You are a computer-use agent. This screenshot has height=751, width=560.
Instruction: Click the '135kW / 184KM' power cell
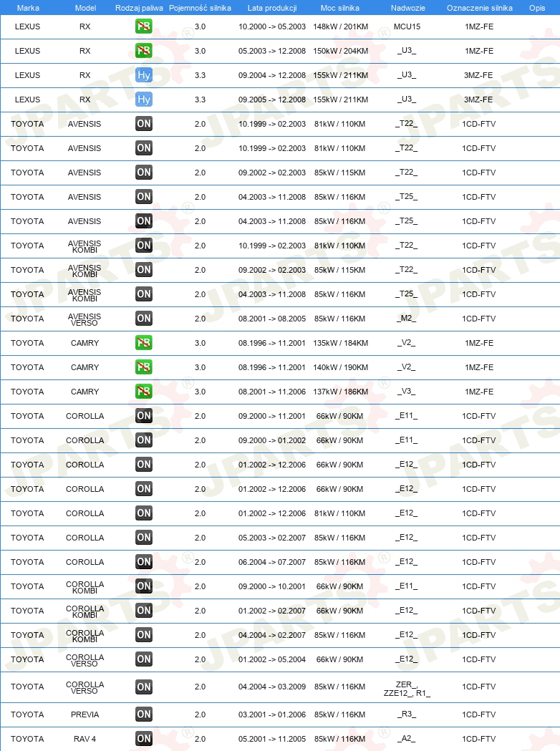pyautogui.click(x=341, y=343)
